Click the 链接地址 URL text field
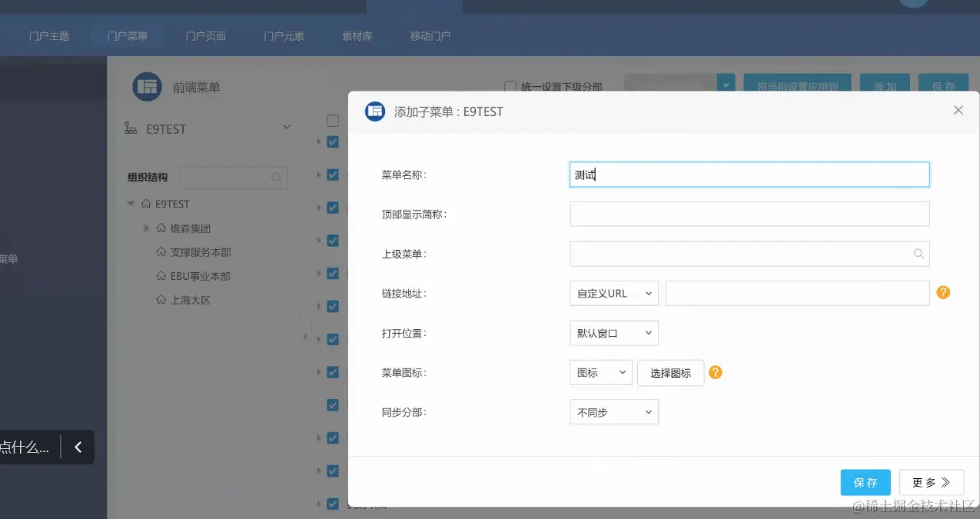This screenshot has height=519, width=980. click(798, 293)
